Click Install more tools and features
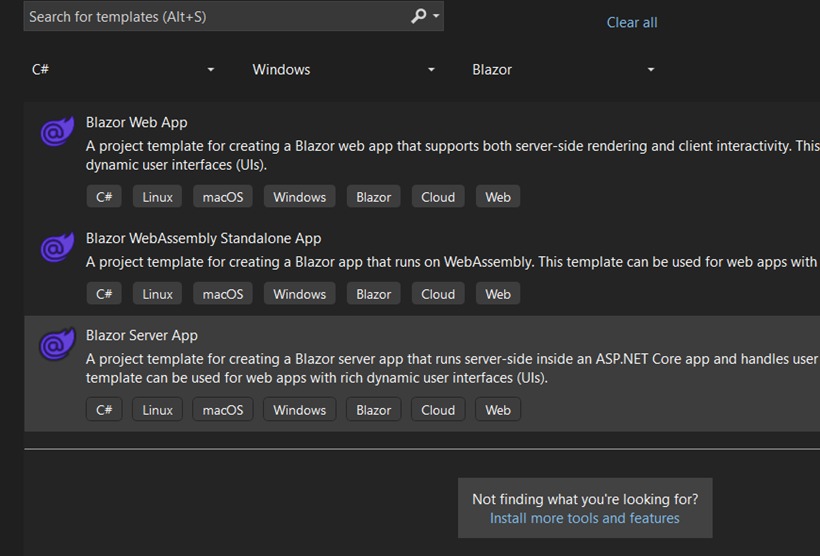This screenshot has width=820, height=556. 584,518
